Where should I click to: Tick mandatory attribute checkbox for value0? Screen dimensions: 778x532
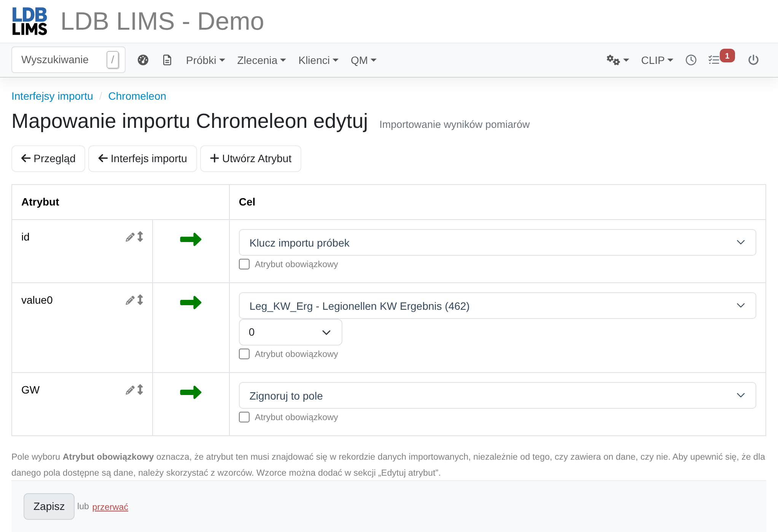coord(244,354)
